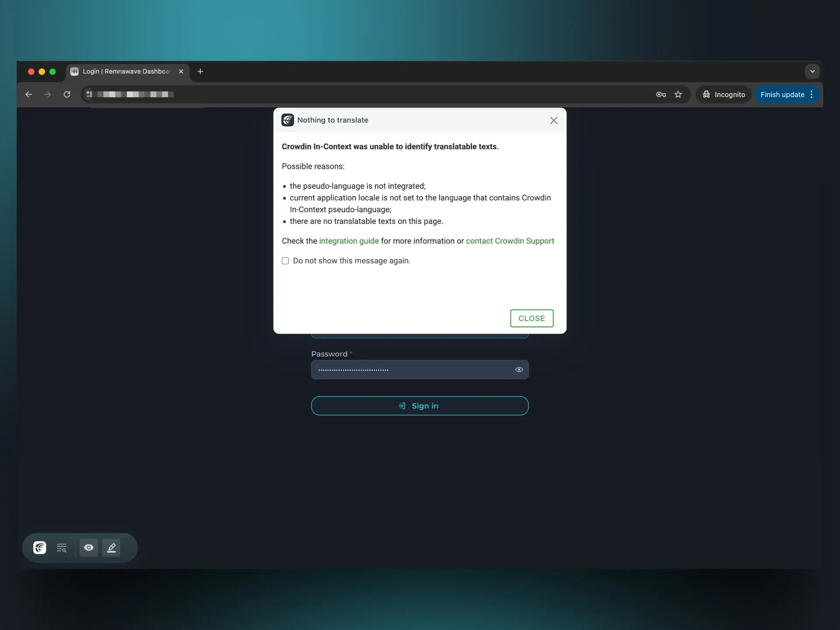Open a new browser tab

pos(200,71)
